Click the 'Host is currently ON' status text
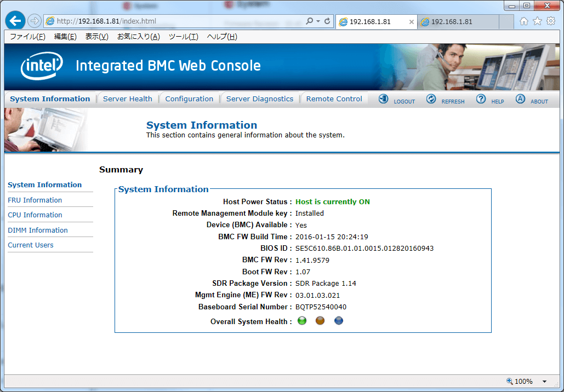Screen dimensions: 564x392 point(332,201)
